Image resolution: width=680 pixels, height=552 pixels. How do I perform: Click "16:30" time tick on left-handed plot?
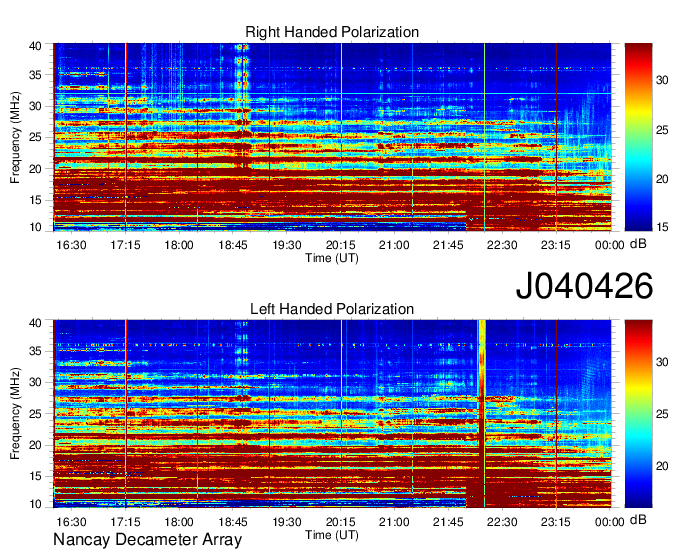click(71, 522)
